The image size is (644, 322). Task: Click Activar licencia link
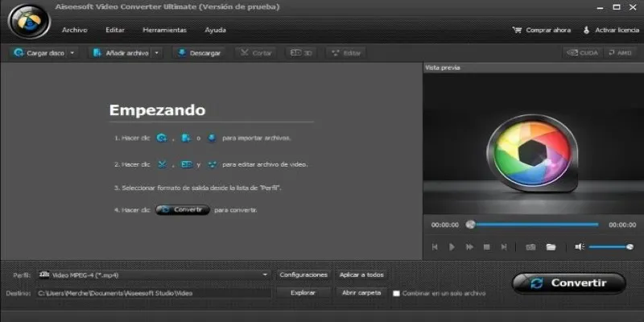611,30
